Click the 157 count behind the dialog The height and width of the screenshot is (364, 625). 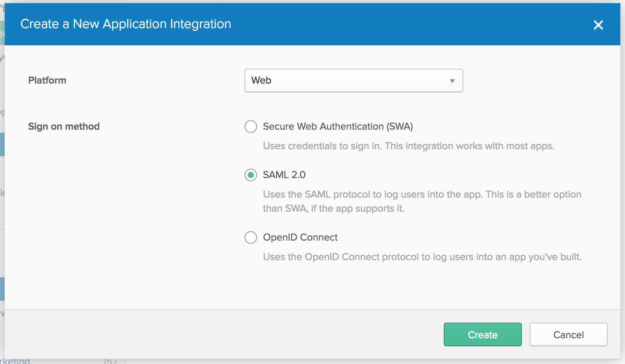point(110,361)
